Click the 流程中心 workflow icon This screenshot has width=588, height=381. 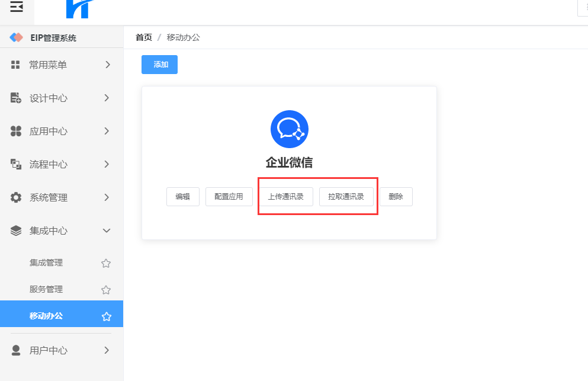(x=16, y=164)
